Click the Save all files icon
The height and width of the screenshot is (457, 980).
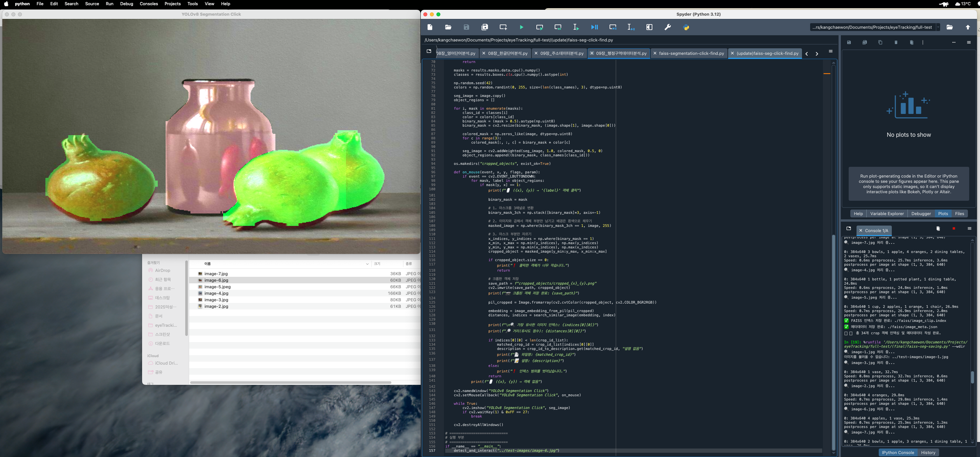pyautogui.click(x=484, y=27)
